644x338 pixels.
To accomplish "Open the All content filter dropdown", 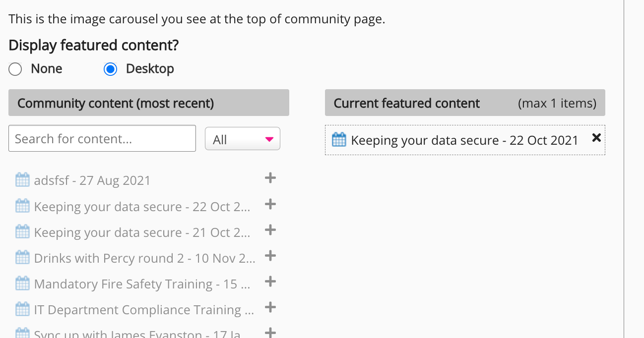I will (243, 139).
